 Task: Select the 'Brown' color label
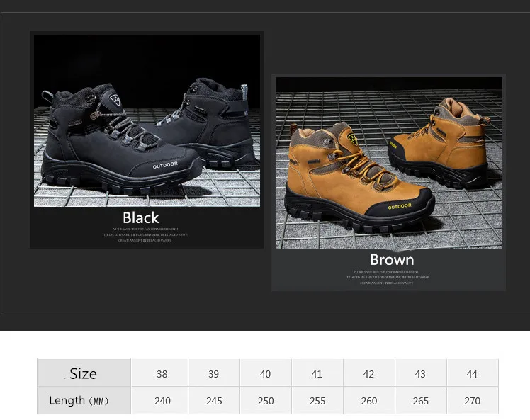coord(392,260)
